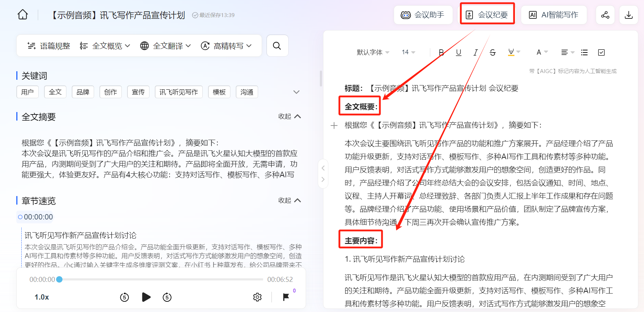Image resolution: width=644 pixels, height=312 pixels.
Task: Collapse the 全文摘要 section
Action: (290, 116)
